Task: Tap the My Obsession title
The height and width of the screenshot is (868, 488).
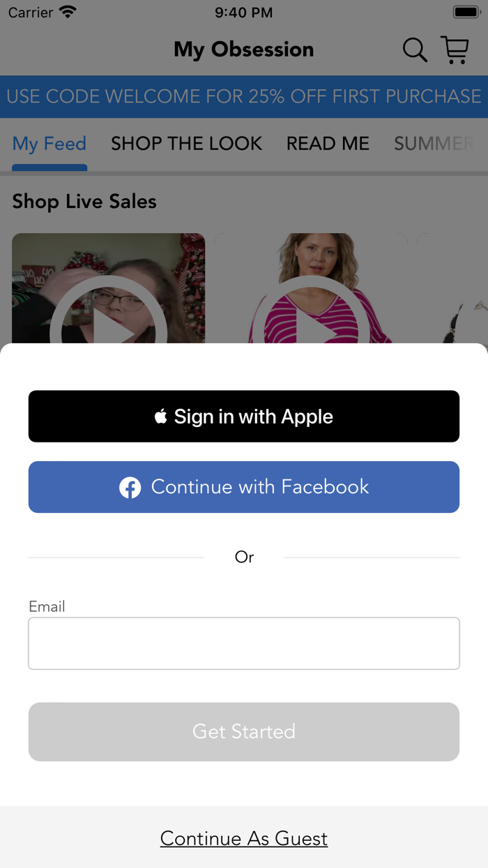Action: [244, 50]
